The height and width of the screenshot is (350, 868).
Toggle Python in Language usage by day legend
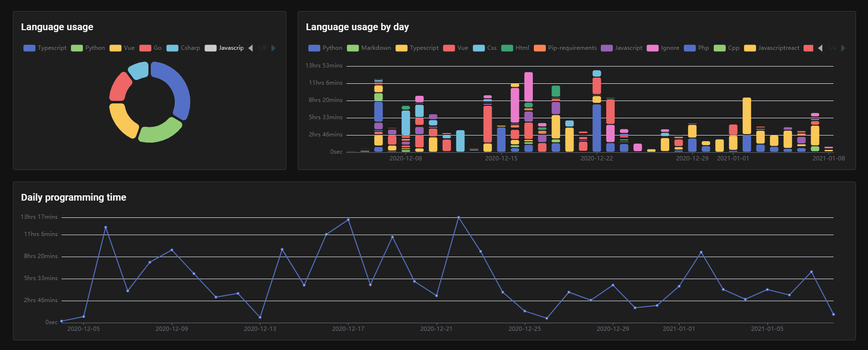(325, 48)
